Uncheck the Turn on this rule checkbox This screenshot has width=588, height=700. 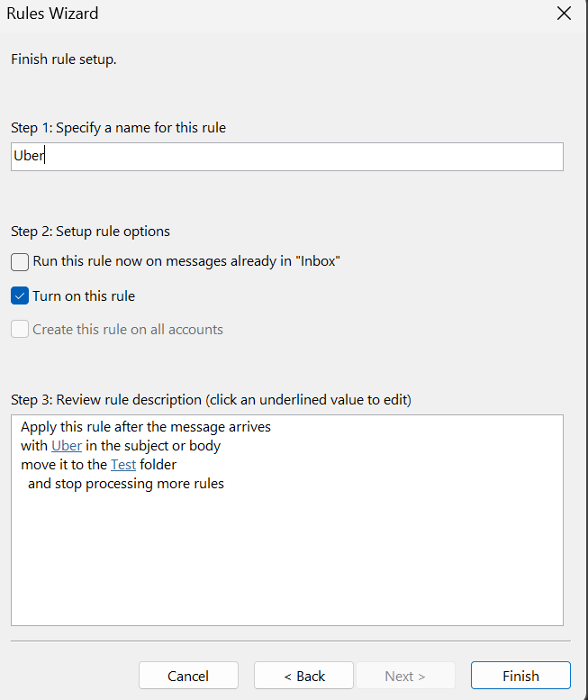20,295
